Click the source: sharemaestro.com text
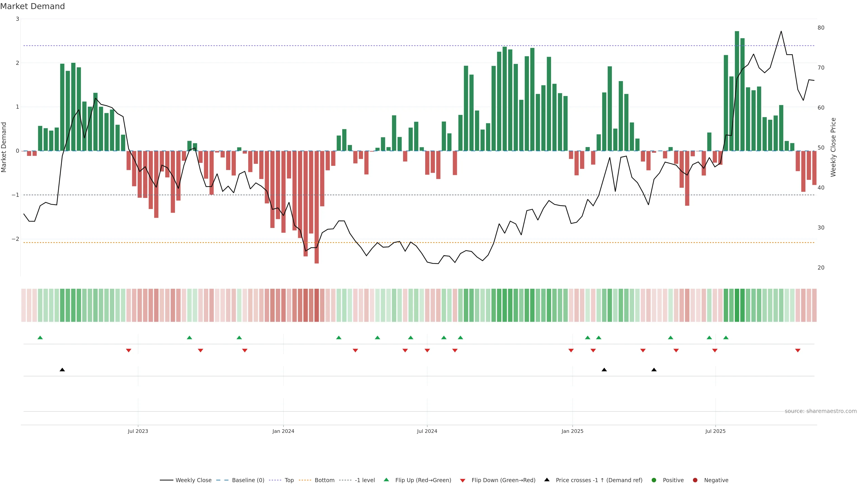The height and width of the screenshot is (488, 868). pos(821,411)
